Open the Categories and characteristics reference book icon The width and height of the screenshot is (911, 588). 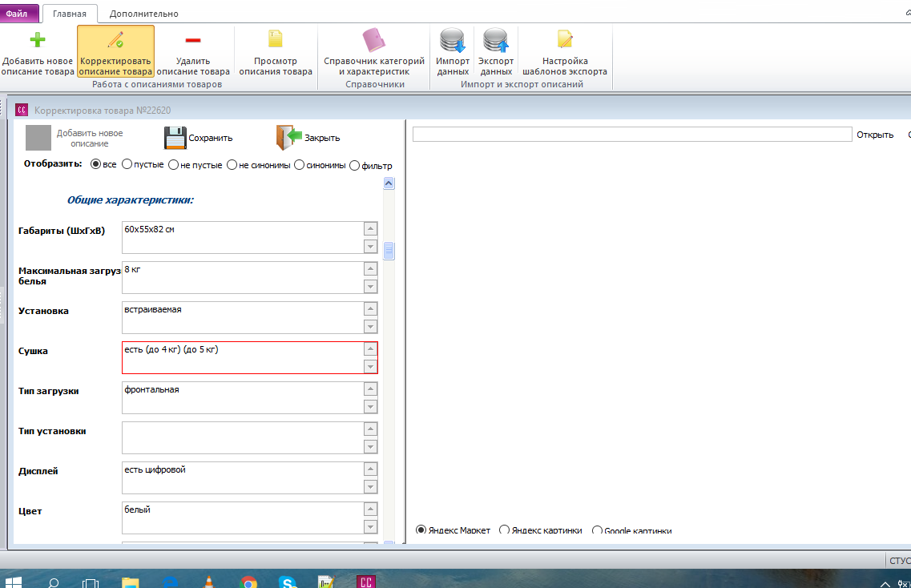(x=373, y=40)
